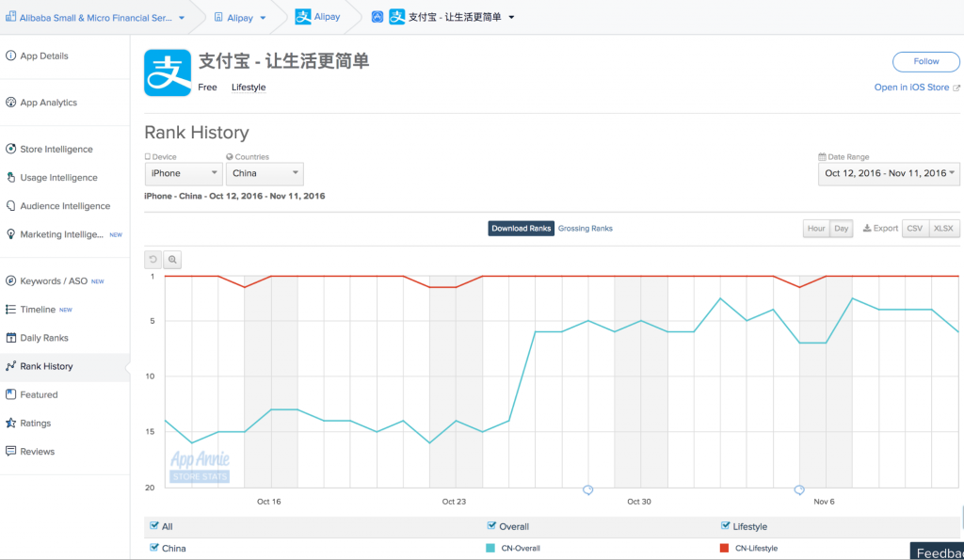This screenshot has height=560, width=964.
Task: Click the Alipay company breadcrumb icon
Action: (x=218, y=17)
